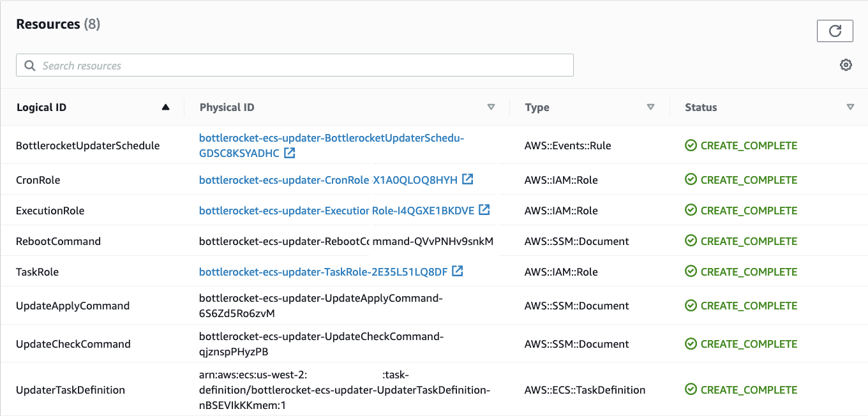Click AWS::IAM::Role type in TaskRole row
The height and width of the screenshot is (416, 868).
(561, 272)
